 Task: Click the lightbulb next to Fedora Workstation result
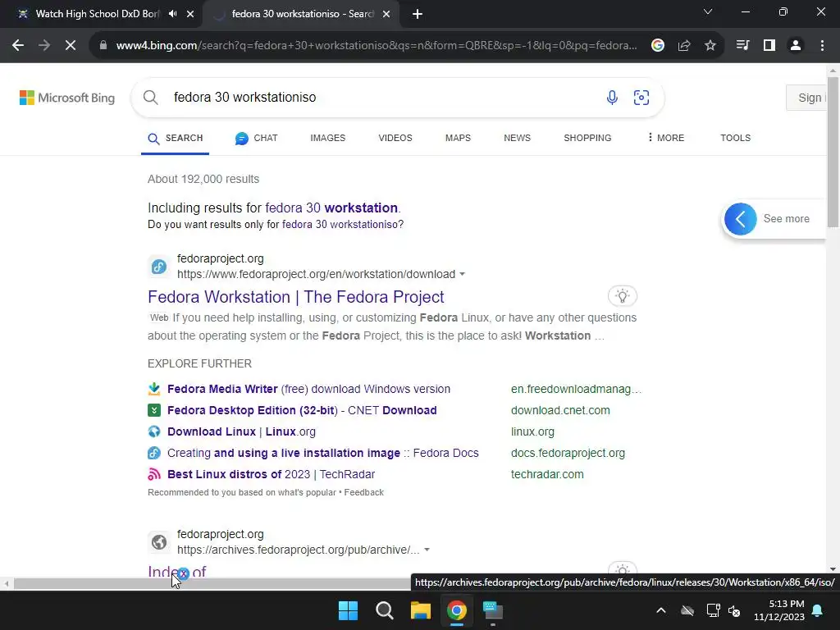pos(623,295)
